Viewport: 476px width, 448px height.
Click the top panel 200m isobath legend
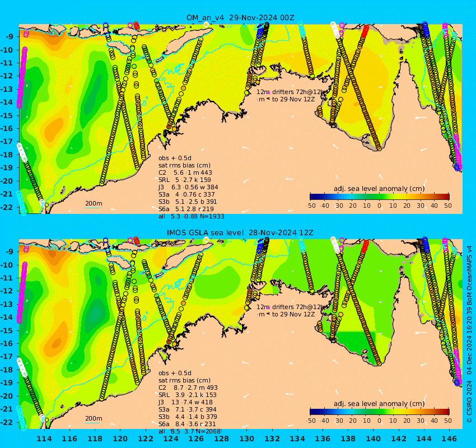(94, 204)
